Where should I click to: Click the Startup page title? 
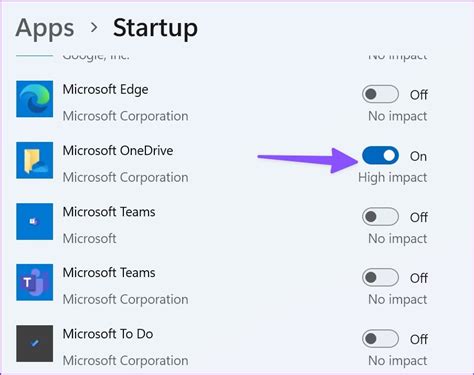point(155,29)
